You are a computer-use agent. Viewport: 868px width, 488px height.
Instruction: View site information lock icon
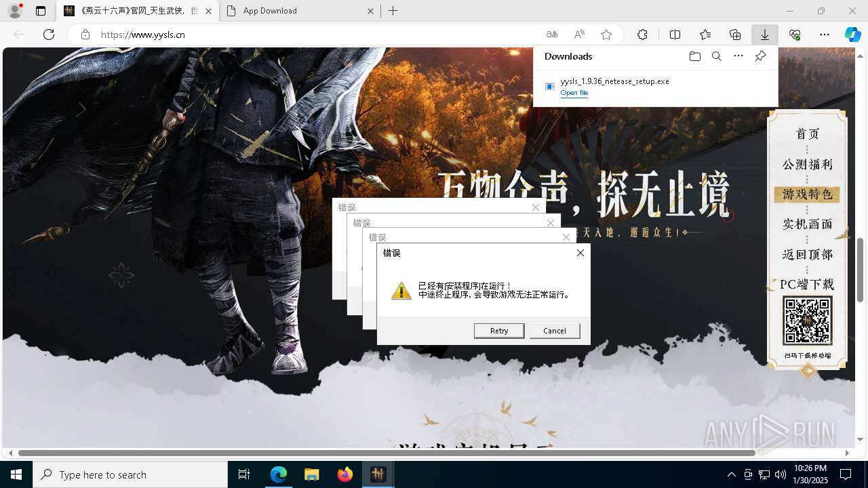tap(85, 35)
